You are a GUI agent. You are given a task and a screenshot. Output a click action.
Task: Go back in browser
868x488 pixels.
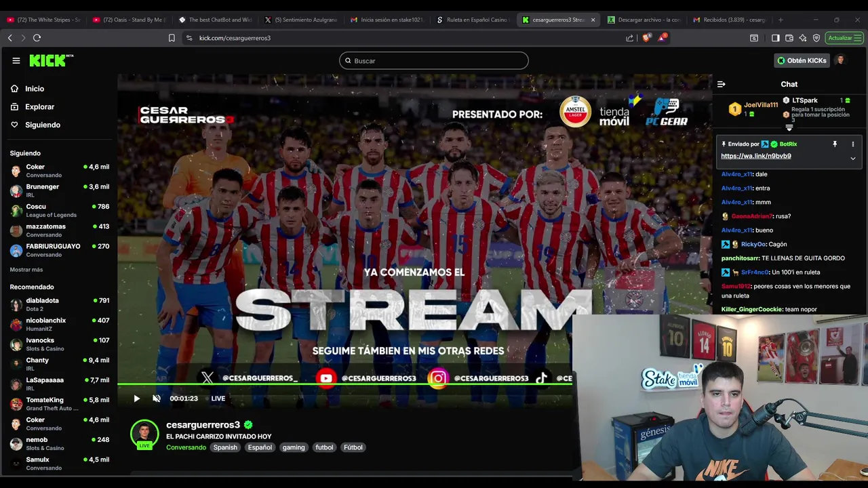point(10,38)
